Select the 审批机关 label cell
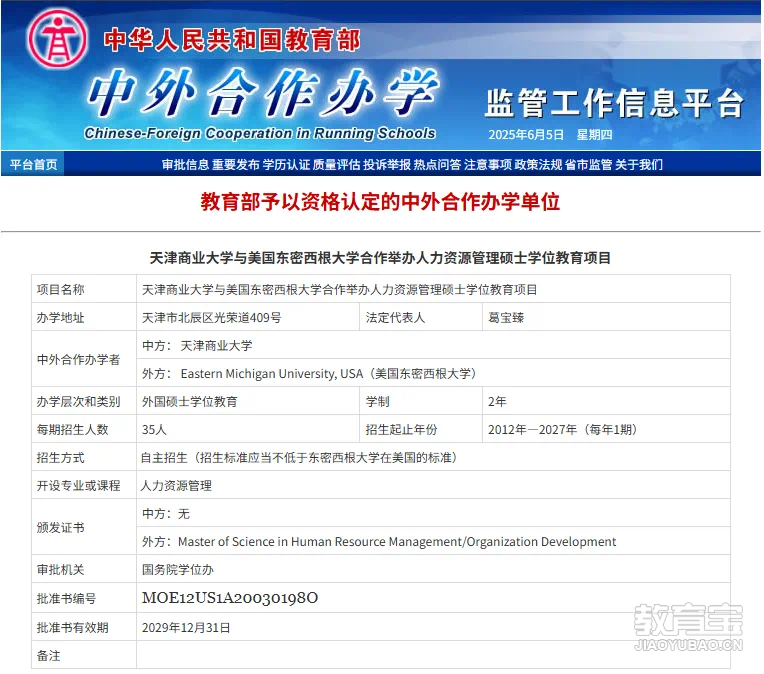 (x=84, y=569)
